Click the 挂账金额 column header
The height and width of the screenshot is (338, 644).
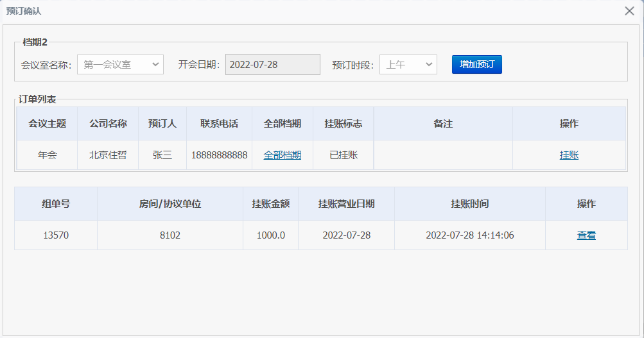[271, 204]
